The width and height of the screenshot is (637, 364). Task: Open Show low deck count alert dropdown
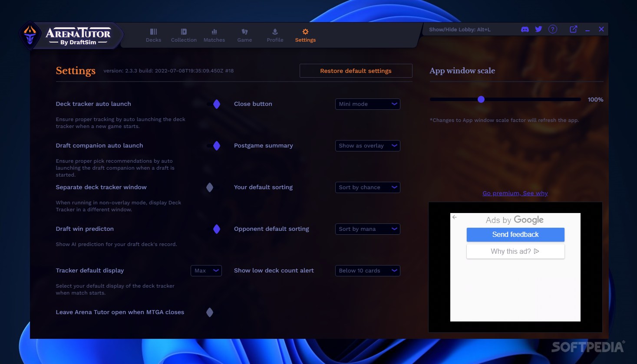point(368,271)
